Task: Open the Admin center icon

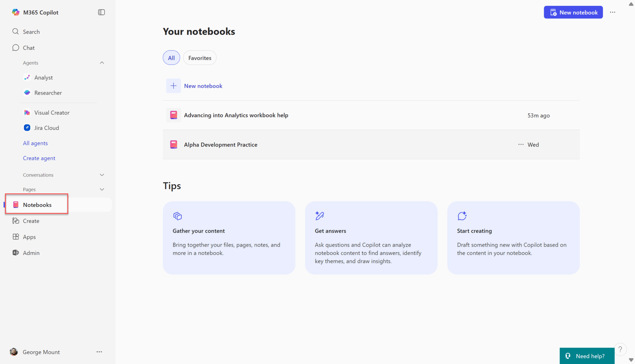Action: [x=16, y=253]
